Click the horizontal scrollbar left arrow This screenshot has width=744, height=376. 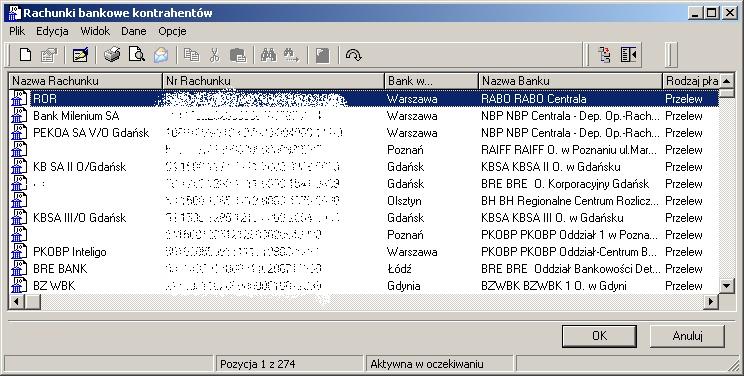[17, 301]
